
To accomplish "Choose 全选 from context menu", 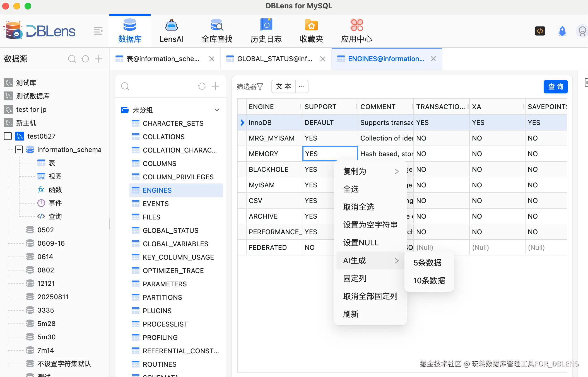I will pos(370,189).
